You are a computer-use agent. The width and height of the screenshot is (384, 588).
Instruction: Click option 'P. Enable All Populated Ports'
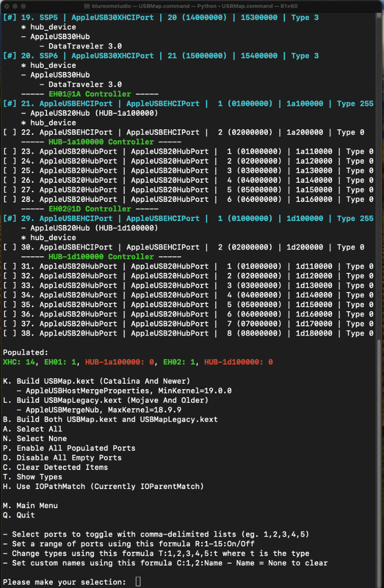[69, 448]
